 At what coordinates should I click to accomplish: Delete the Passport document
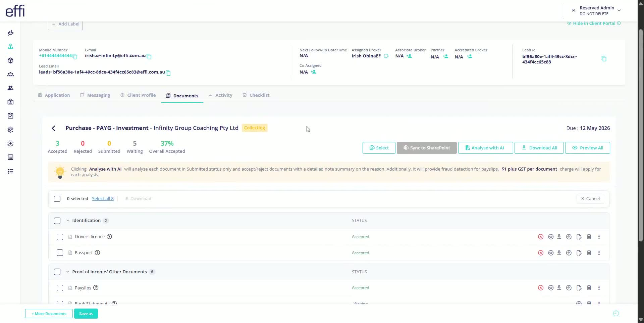point(589,253)
